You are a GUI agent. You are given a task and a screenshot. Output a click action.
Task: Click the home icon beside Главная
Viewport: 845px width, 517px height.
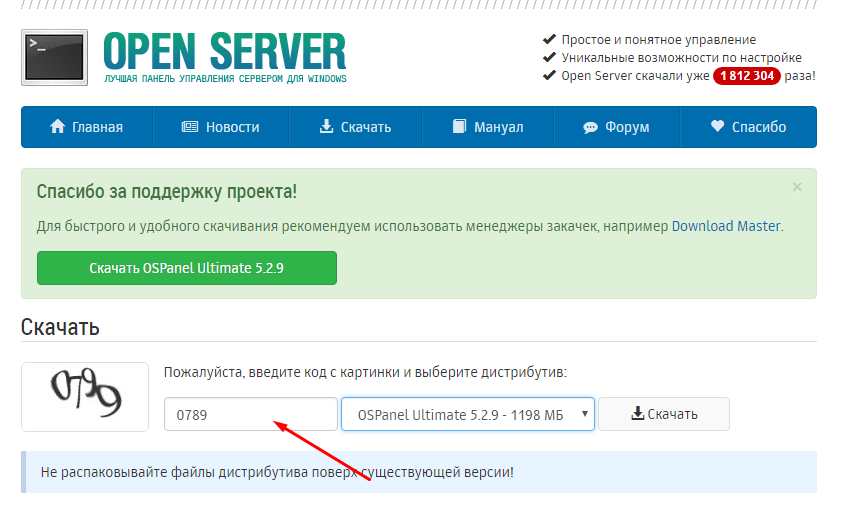(x=57, y=127)
